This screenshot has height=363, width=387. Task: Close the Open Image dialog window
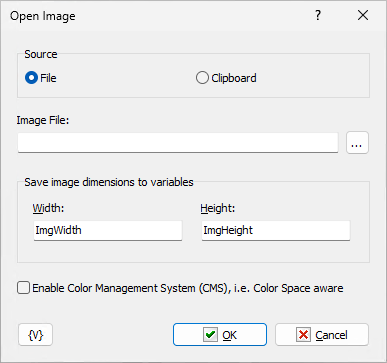tap(363, 15)
